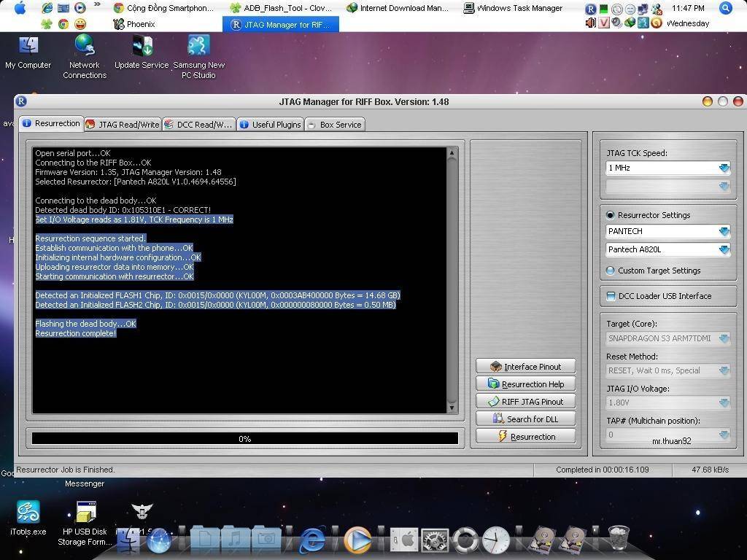747x560 pixels.
Task: Toggle the DCC Loader USB Interface checkbox
Action: click(611, 296)
